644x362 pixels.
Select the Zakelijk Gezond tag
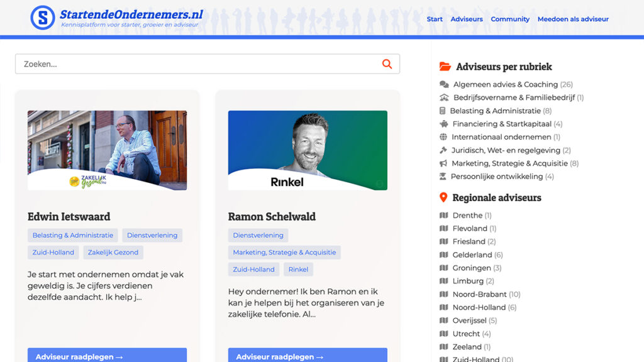pyautogui.click(x=113, y=253)
